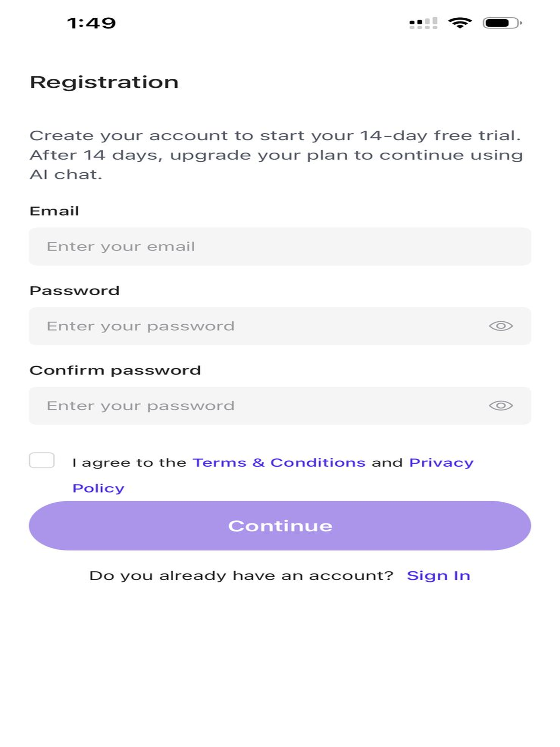
Task: Click the "Do you already have an account?" text
Action: click(x=241, y=576)
